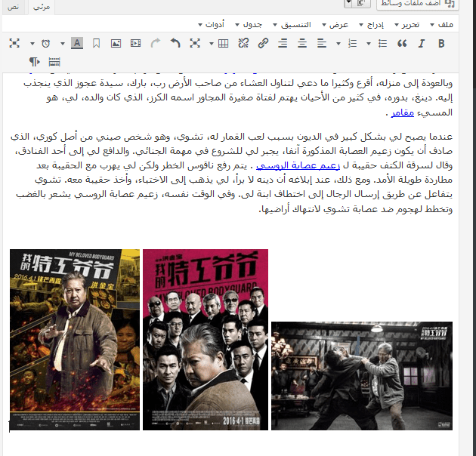The width and height of the screenshot is (476, 456).
Task: Click the أضف ملفات وسائط button
Action: pos(417,4)
